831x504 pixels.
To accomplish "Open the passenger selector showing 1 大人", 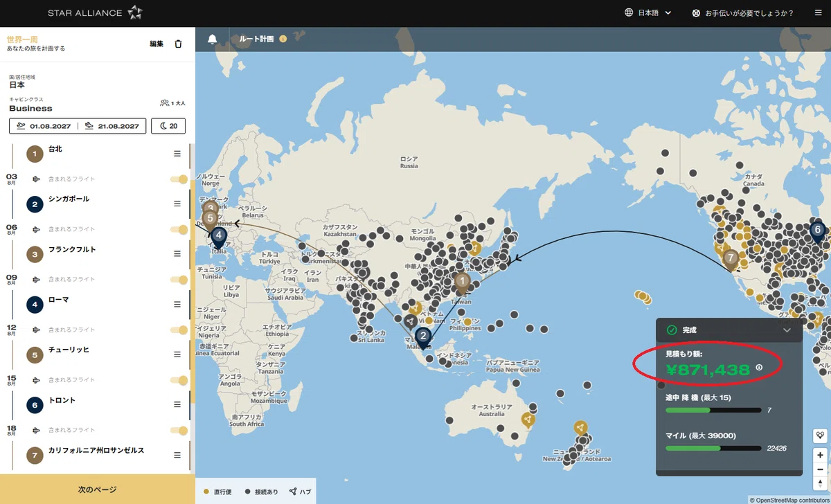I will tap(172, 103).
